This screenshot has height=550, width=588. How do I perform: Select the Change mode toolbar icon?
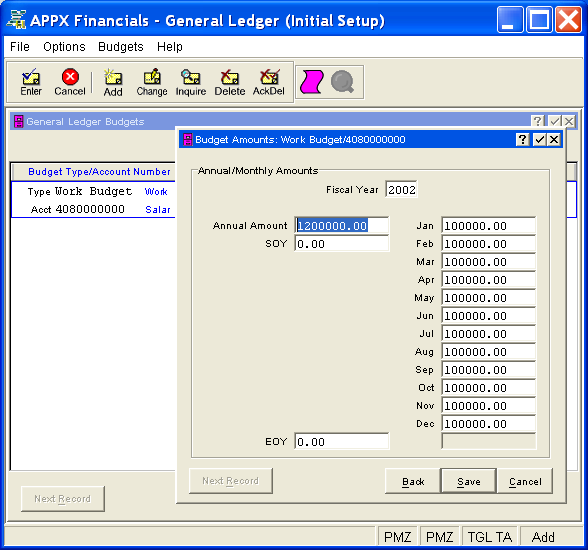(x=152, y=82)
